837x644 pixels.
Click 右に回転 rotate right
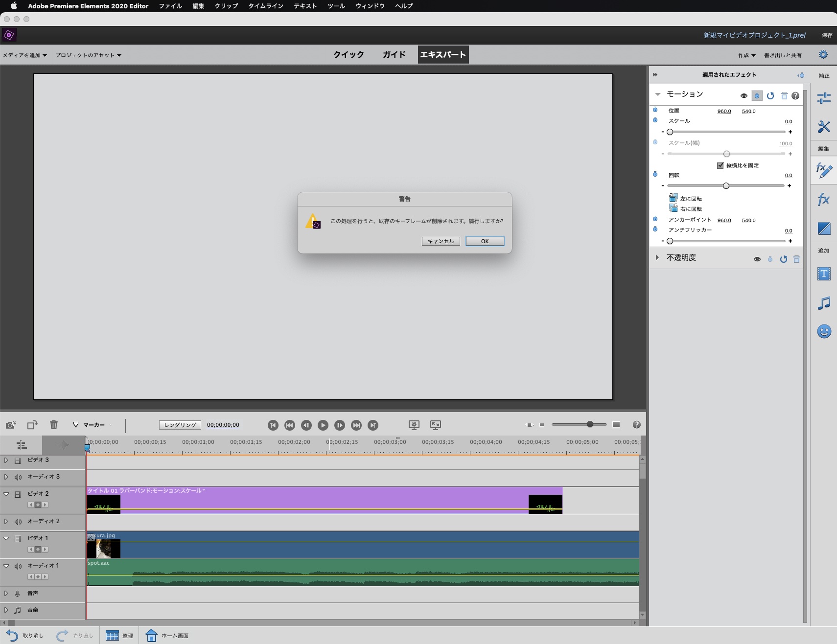685,208
